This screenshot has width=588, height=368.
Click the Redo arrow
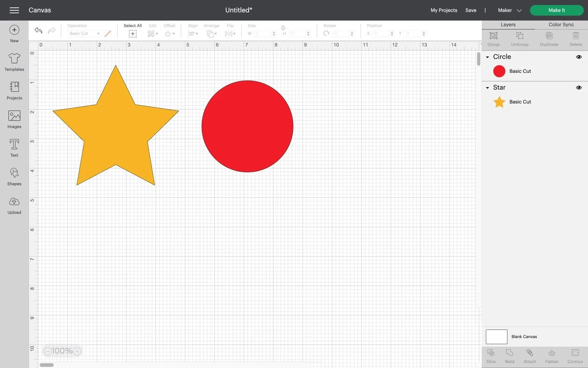point(51,30)
